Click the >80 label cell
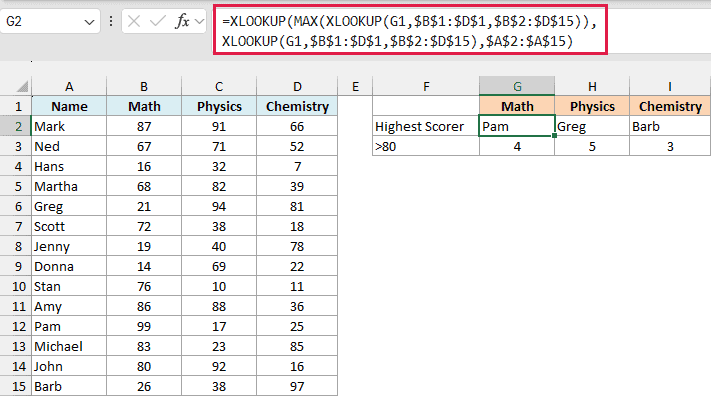This screenshot has height=396, width=711. coord(426,146)
